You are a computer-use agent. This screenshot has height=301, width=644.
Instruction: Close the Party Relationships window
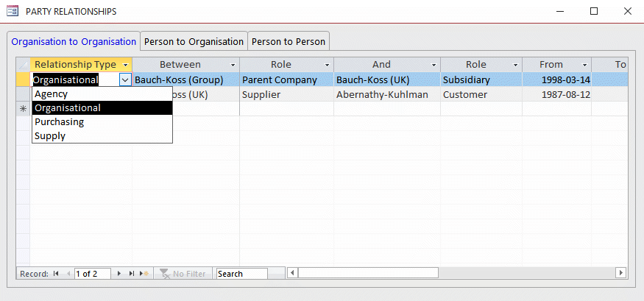[x=628, y=12]
